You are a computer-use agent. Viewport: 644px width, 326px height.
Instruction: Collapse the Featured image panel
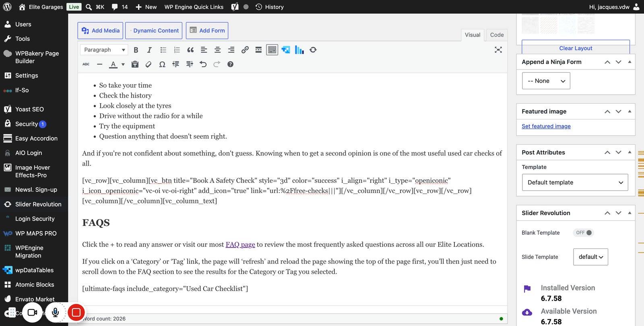coord(630,111)
